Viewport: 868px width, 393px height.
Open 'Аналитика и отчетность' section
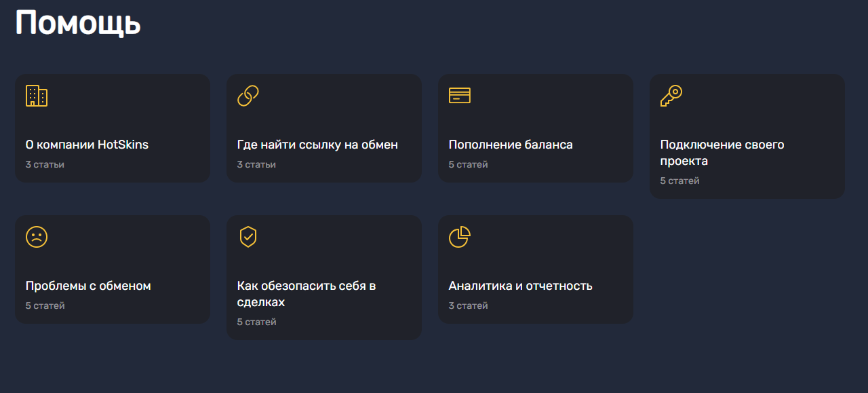click(521, 286)
